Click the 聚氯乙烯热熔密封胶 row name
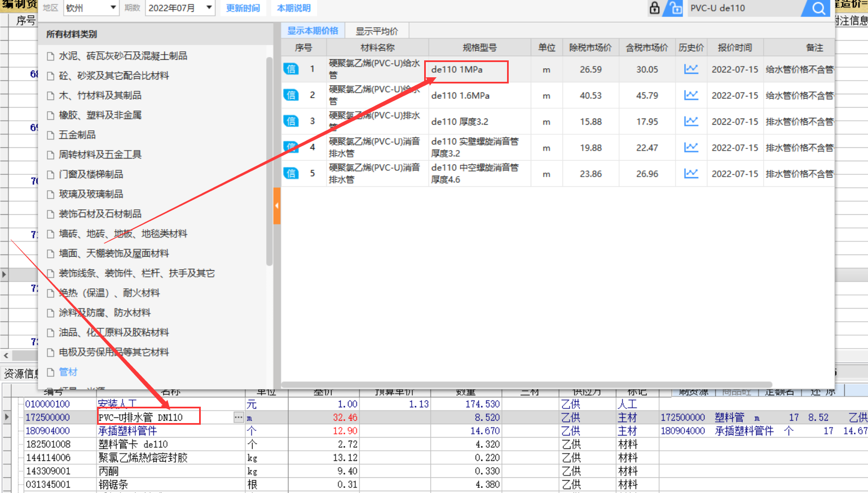Viewport: 868px width, 493px height. click(143, 457)
